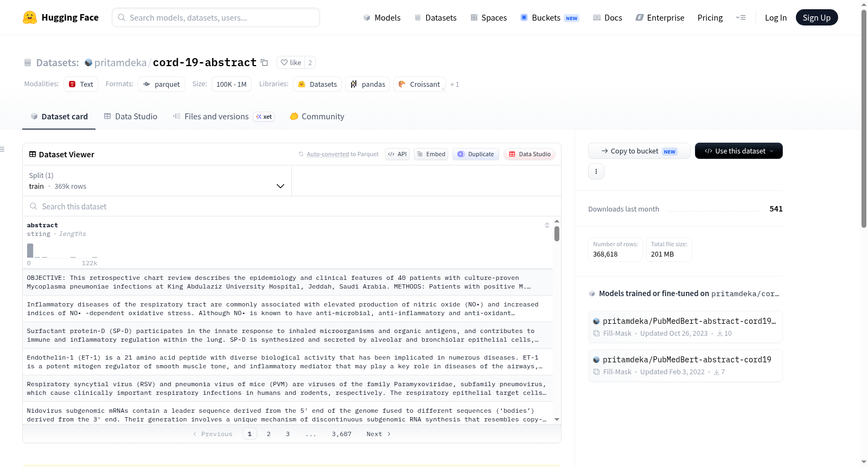
Task: Click the pagination ellipsis
Action: (x=311, y=434)
